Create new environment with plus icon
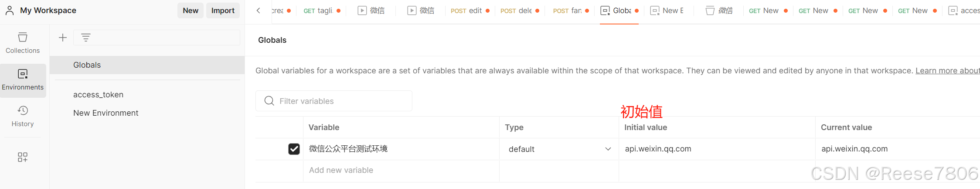 point(63,38)
